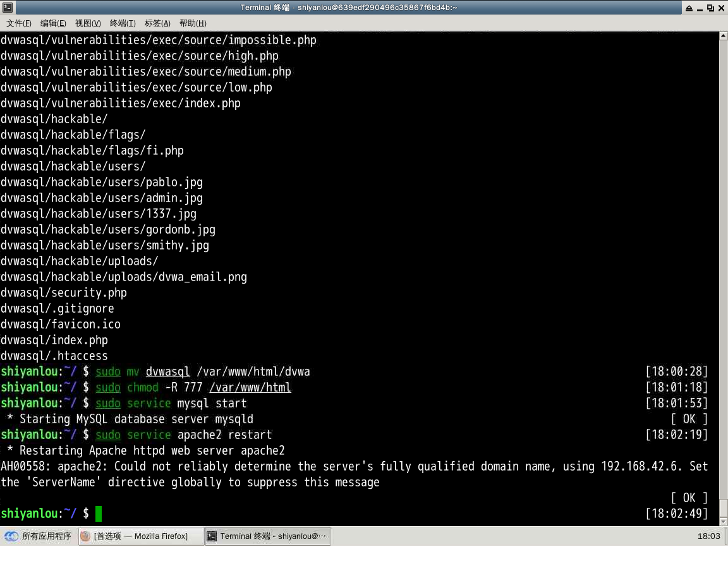Open the 标签(A) menu
This screenshot has width=728, height=566.
click(157, 23)
